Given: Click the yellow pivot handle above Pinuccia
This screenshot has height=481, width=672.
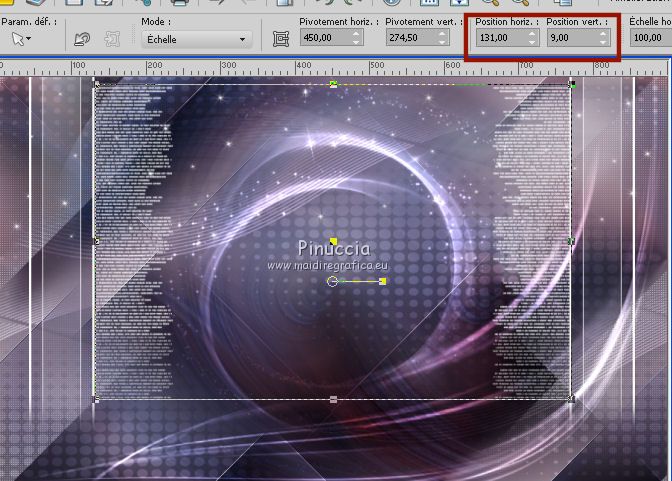Looking at the screenshot, I should click(x=333, y=241).
